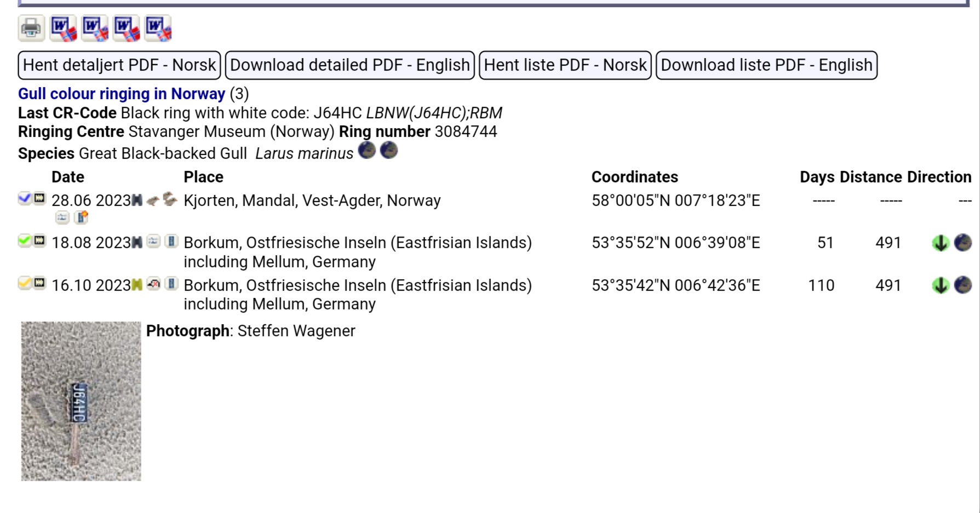Toggle the blue checkmark for 28.06 2023
Viewport: 980px width, 513px height.
[x=24, y=198]
